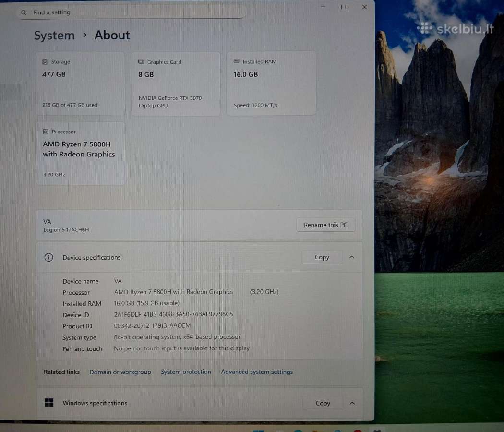Focus the Find a setting search box
This screenshot has height=432, width=504.
tap(130, 12)
